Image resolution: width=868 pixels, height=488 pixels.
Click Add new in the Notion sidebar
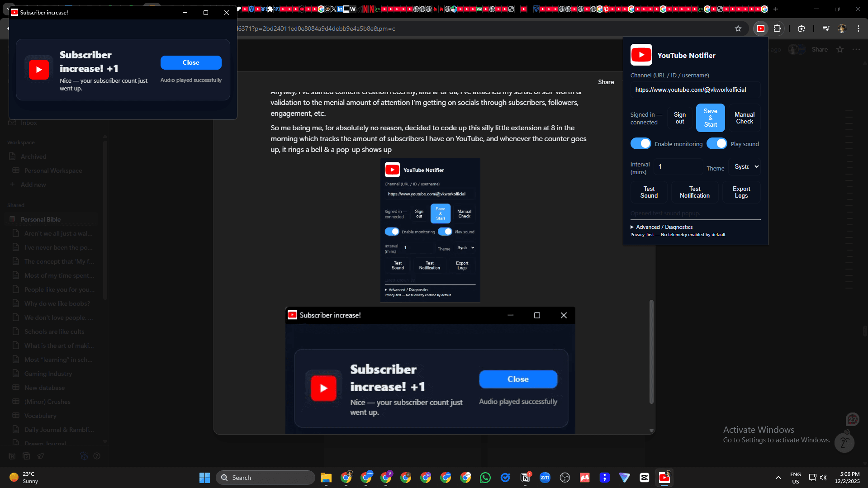point(33,185)
